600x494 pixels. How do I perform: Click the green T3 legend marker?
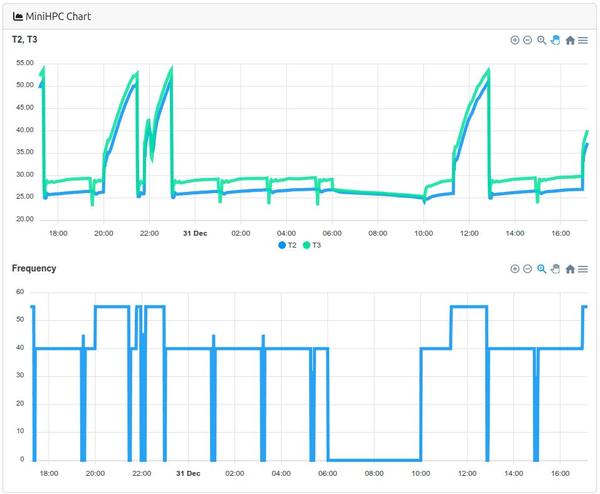pyautogui.click(x=307, y=245)
